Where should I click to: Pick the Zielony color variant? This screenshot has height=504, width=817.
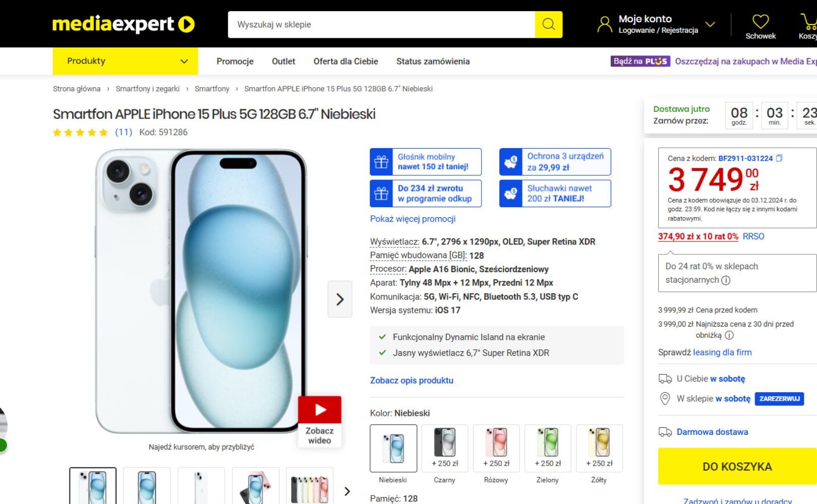pyautogui.click(x=548, y=449)
